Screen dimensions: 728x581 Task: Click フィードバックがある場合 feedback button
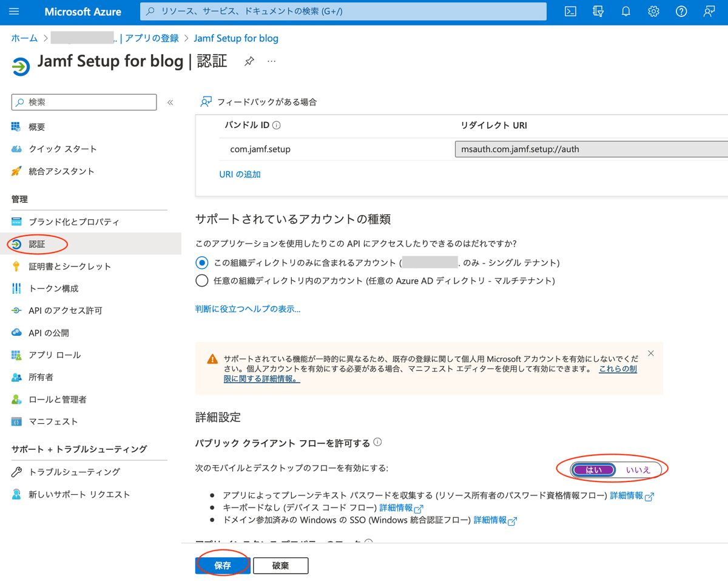259,102
